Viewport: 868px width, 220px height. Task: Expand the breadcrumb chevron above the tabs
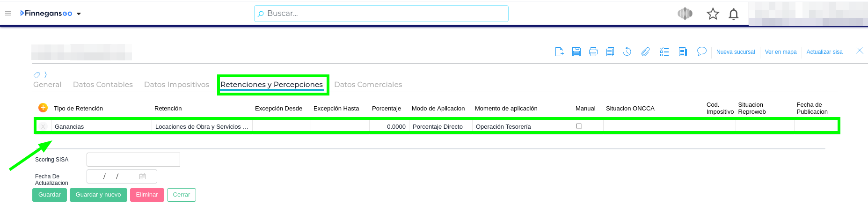[x=45, y=75]
